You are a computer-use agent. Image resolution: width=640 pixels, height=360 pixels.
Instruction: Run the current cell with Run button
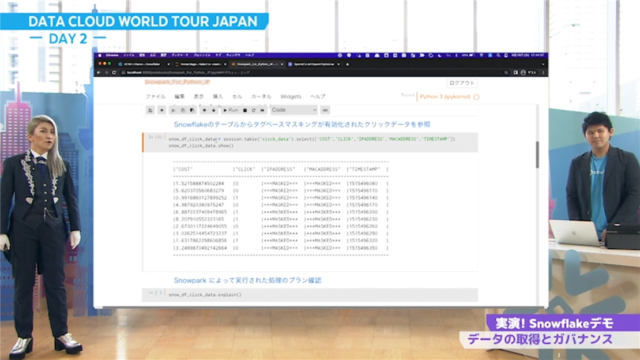pos(231,110)
